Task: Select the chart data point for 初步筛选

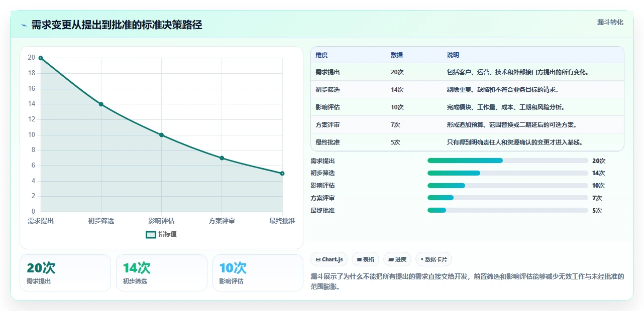Action: [101, 104]
